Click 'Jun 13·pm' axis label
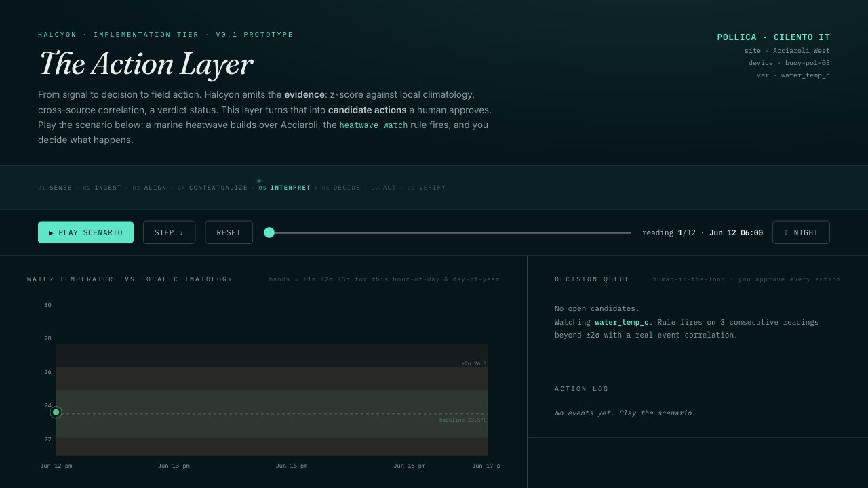The image size is (868, 488). [x=174, y=466]
